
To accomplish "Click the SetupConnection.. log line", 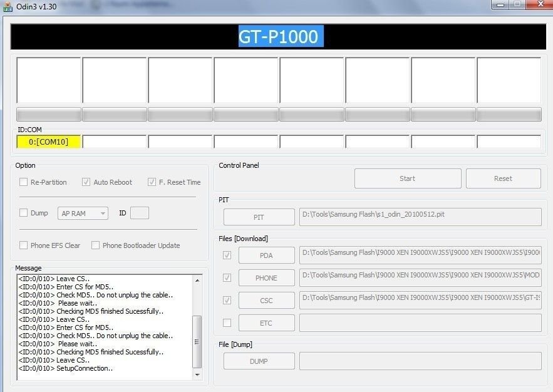I will (66, 368).
